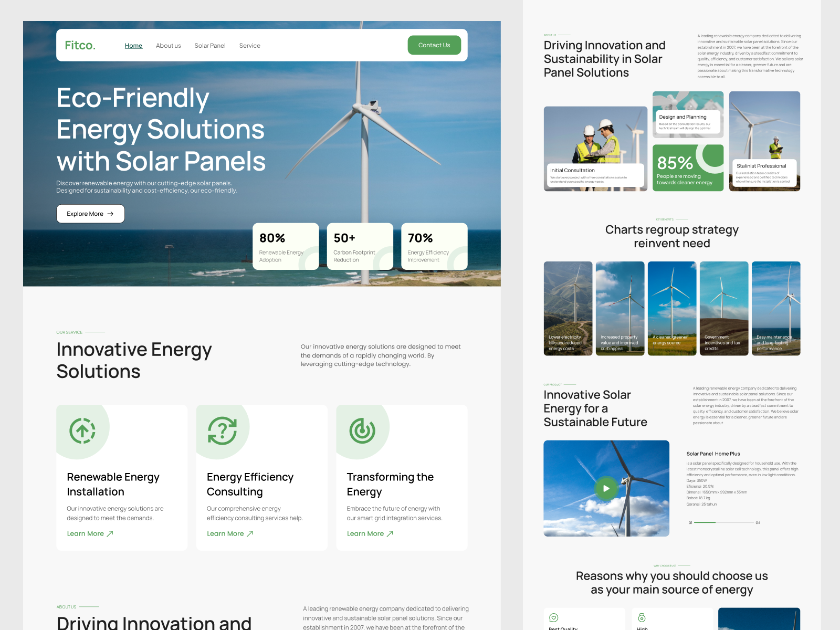Image resolution: width=840 pixels, height=630 pixels.
Task: Click the arrow icon inside Explore More
Action: (110, 214)
